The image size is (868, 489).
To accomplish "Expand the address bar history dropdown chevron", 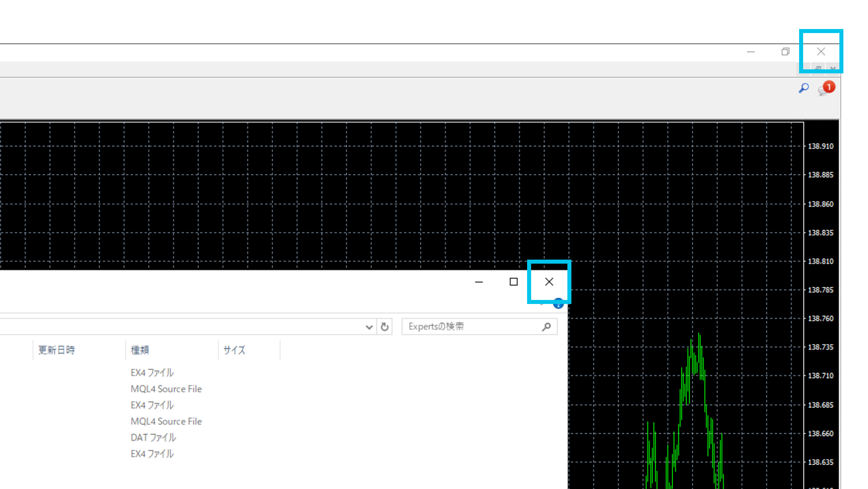I will click(x=369, y=327).
